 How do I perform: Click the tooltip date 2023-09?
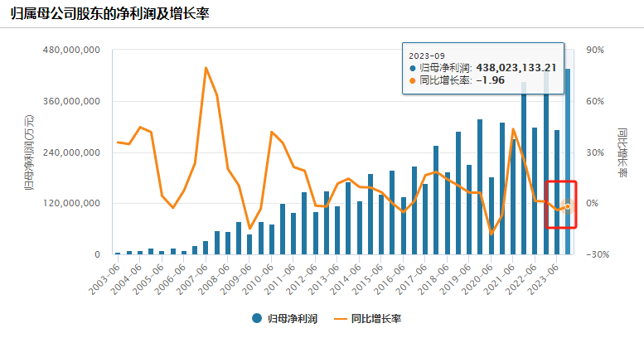click(x=427, y=56)
